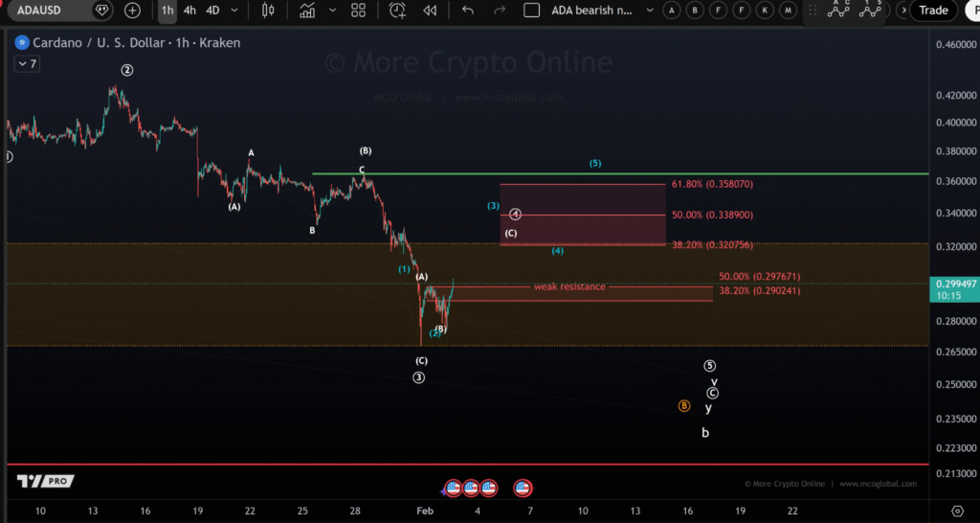This screenshot has width=980, height=523.
Task: Click the circled B shortcut button
Action: (695, 10)
